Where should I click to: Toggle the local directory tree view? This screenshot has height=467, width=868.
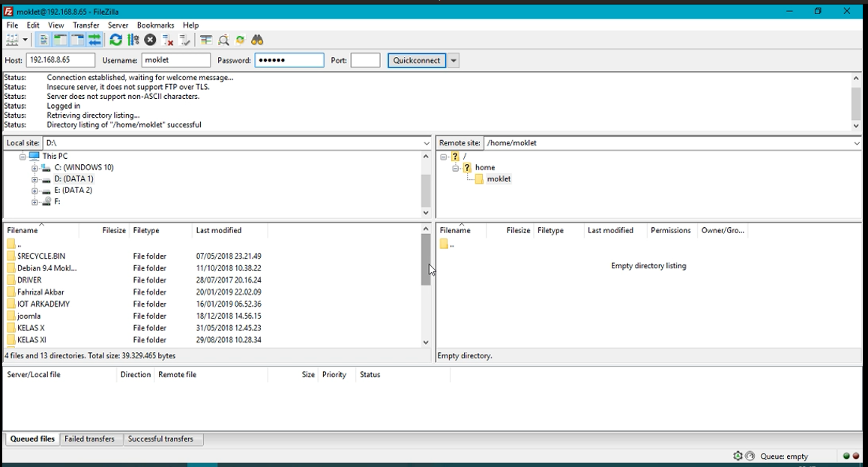pos(60,40)
